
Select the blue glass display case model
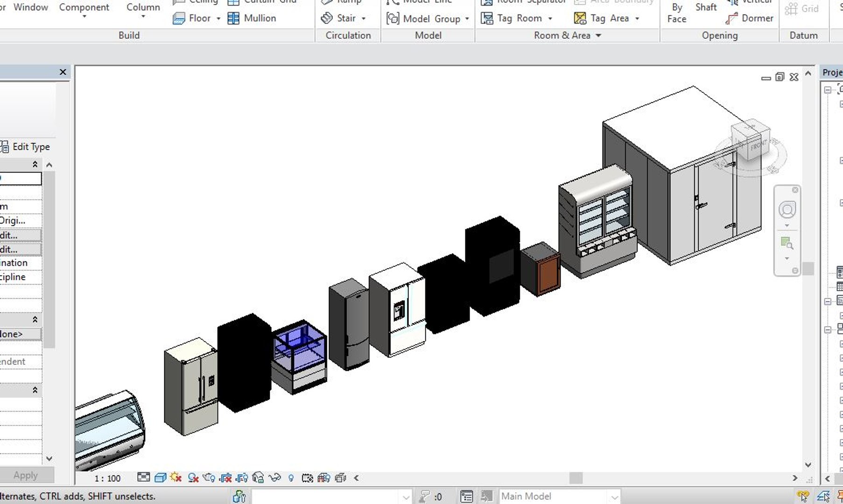click(299, 357)
